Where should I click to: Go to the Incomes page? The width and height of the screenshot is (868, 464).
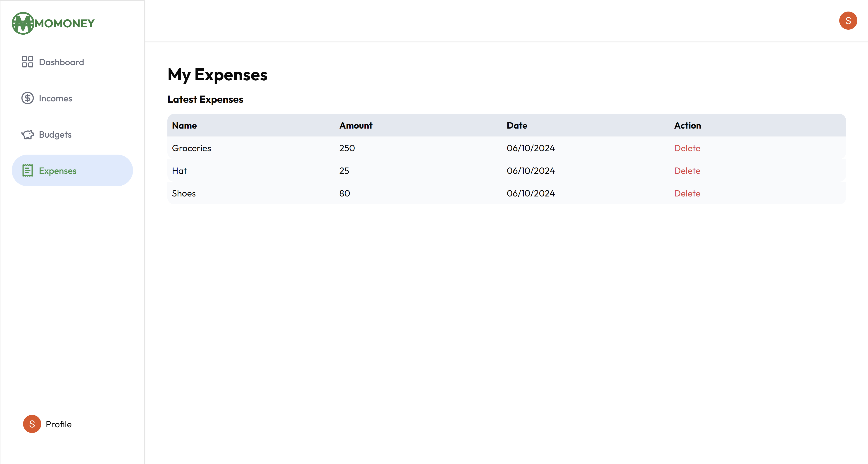pyautogui.click(x=55, y=98)
